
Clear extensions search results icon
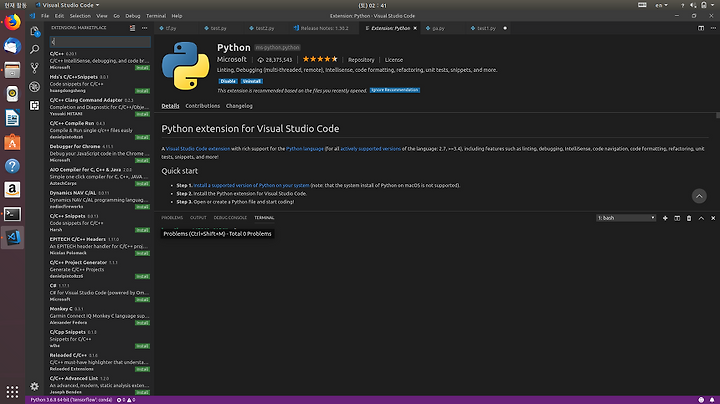click(132, 28)
